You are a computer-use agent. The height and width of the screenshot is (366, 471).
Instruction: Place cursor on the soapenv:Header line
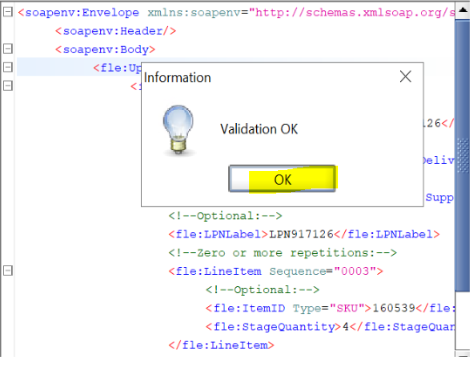[116, 31]
